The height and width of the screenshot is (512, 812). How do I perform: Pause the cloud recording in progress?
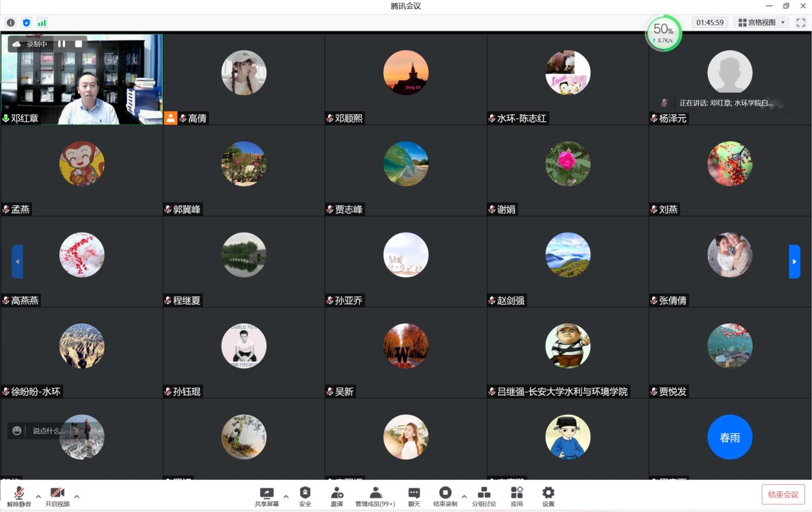pos(62,44)
